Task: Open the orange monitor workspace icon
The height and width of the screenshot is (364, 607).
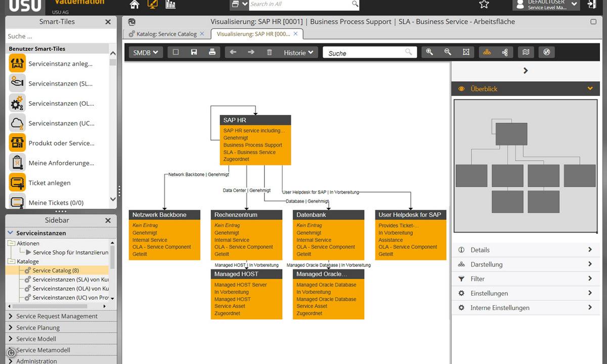Action: [152, 5]
